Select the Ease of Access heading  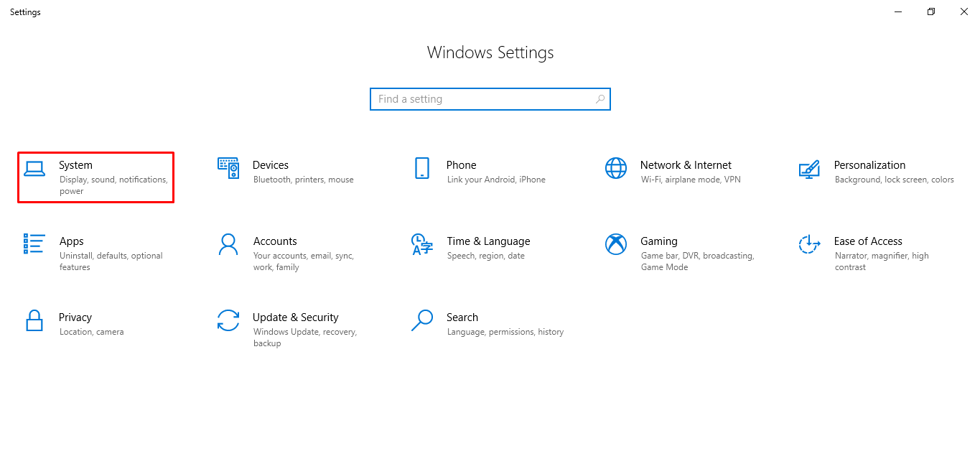coord(868,241)
